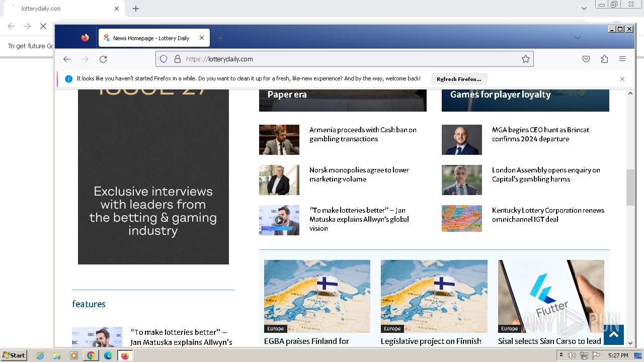The width and height of the screenshot is (644, 362).
Task: Click the info icon in notification bar
Action: (x=69, y=79)
